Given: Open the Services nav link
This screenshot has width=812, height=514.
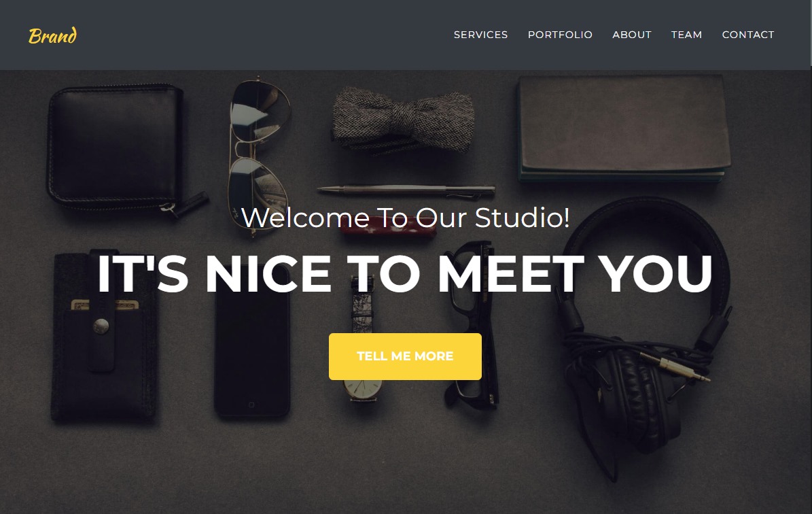Looking at the screenshot, I should [x=480, y=35].
